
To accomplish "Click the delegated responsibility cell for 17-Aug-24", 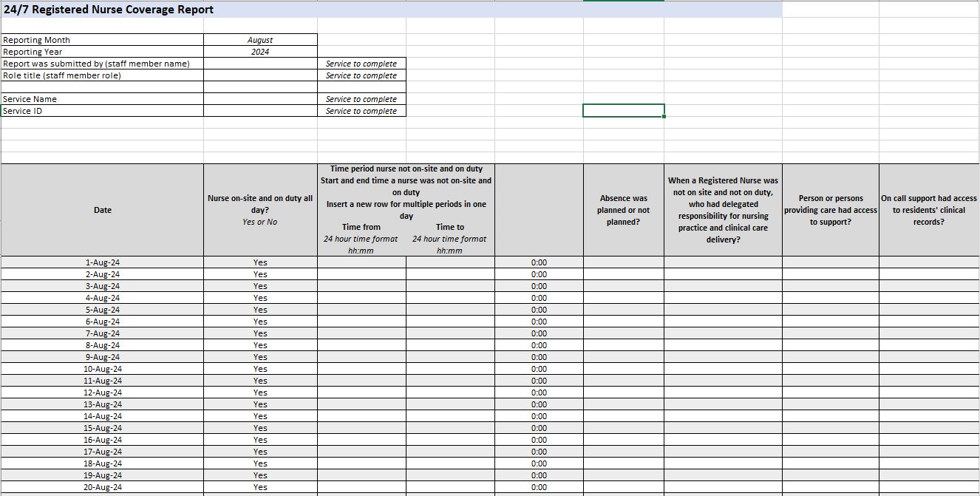I will click(x=723, y=452).
